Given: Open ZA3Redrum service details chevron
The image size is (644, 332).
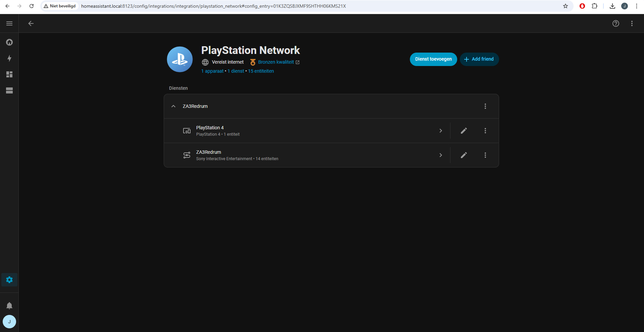Looking at the screenshot, I should pyautogui.click(x=441, y=155).
